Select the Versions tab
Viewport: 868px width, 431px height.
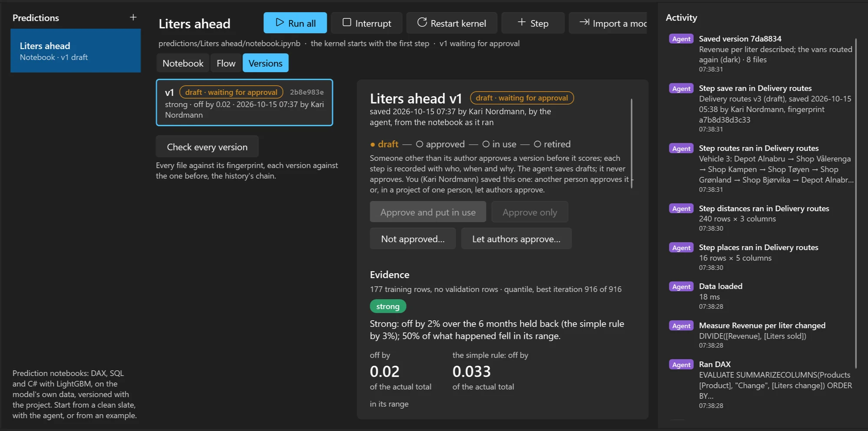266,63
